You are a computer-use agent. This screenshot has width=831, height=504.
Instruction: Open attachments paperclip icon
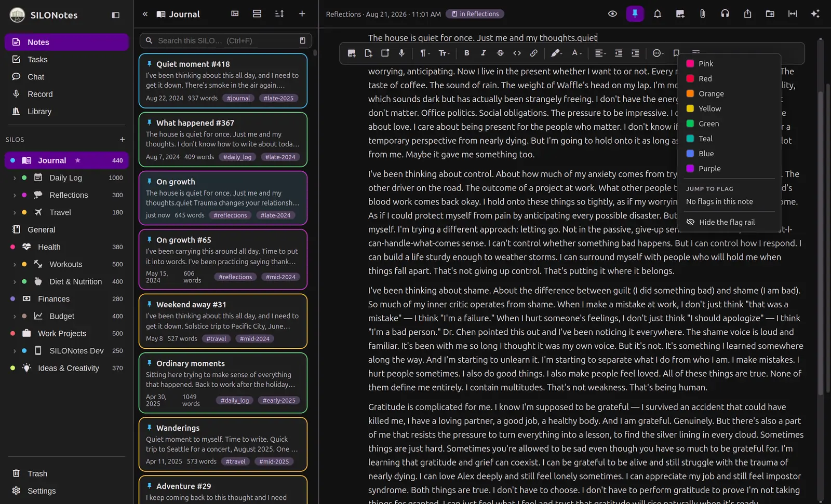tap(702, 14)
